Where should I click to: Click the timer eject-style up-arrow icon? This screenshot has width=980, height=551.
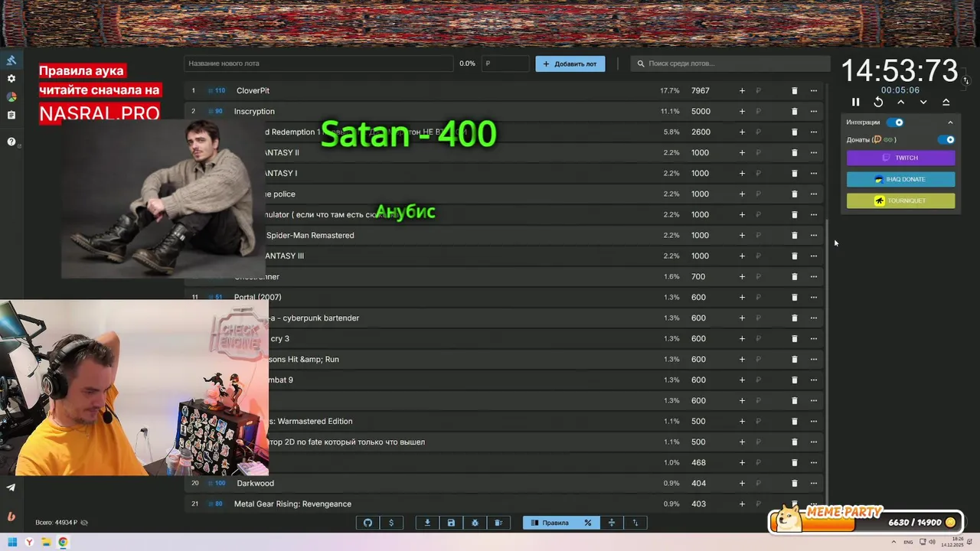pos(946,102)
